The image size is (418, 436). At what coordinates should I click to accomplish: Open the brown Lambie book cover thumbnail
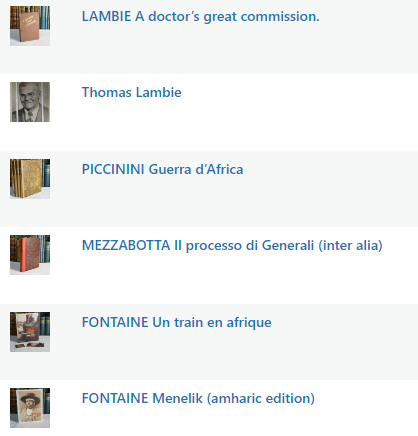(x=30, y=26)
